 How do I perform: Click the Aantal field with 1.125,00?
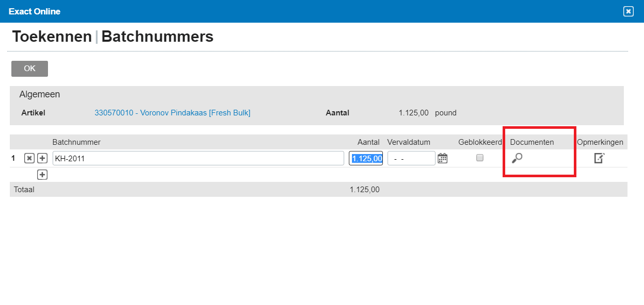[x=366, y=158]
